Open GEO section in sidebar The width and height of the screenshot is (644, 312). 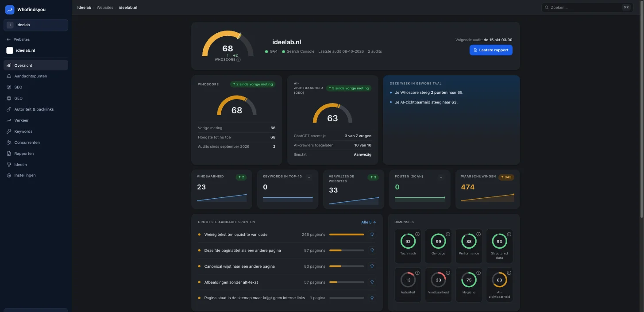[x=36, y=98]
